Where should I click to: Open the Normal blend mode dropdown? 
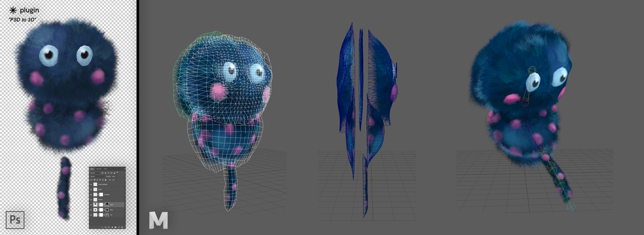[97, 176]
